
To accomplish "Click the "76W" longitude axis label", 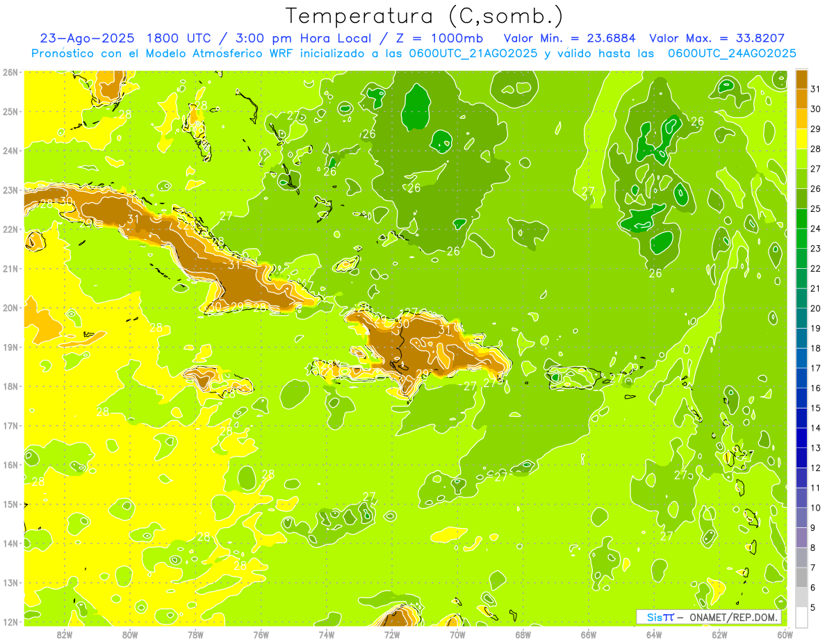I will click(261, 634).
